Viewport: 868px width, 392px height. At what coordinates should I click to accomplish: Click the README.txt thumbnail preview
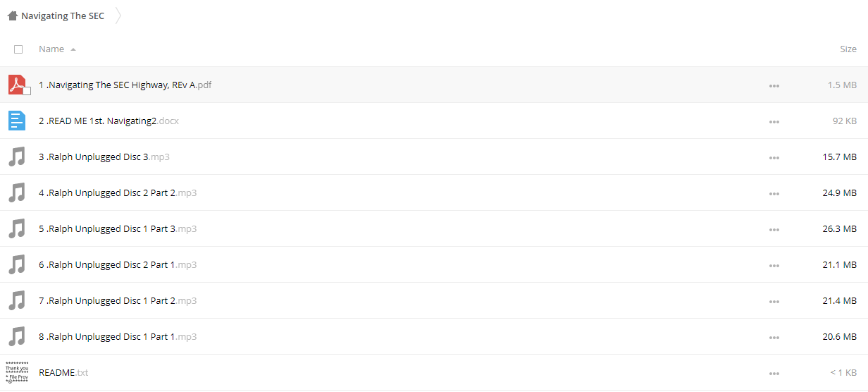click(17, 372)
